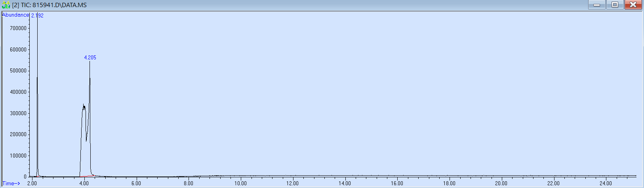This screenshot has width=644, height=188.
Task: Click the Time--> axis label
Action: 11,183
